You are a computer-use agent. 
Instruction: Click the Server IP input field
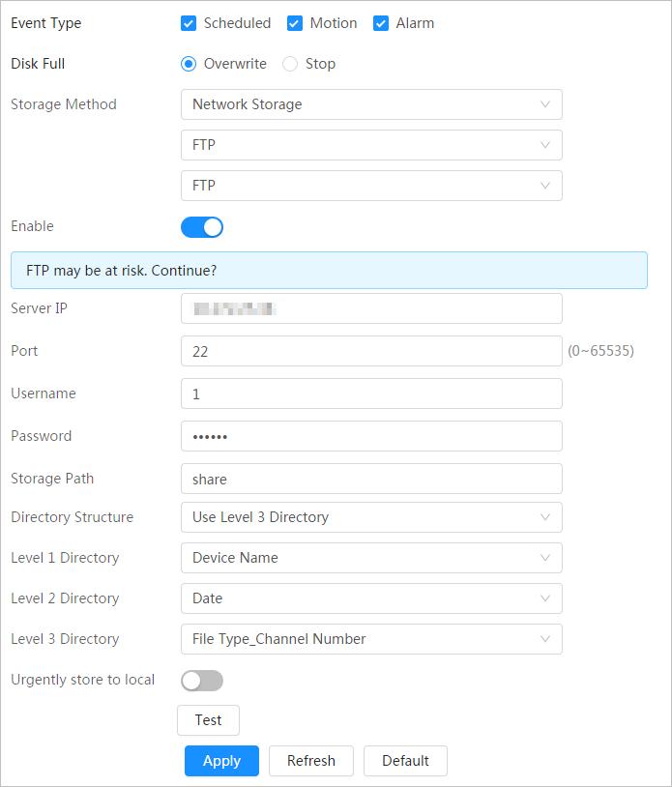tap(371, 308)
